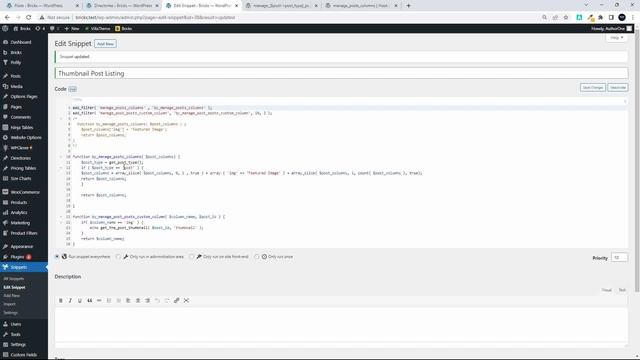The image size is (640, 360).
Task: Click the Analytics chart icon
Action: [5, 212]
